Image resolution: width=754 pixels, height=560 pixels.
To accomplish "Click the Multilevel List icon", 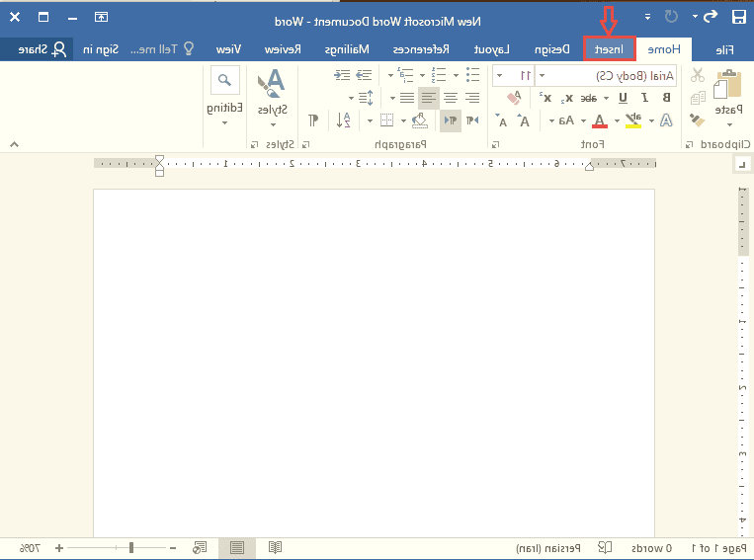I will [405, 75].
